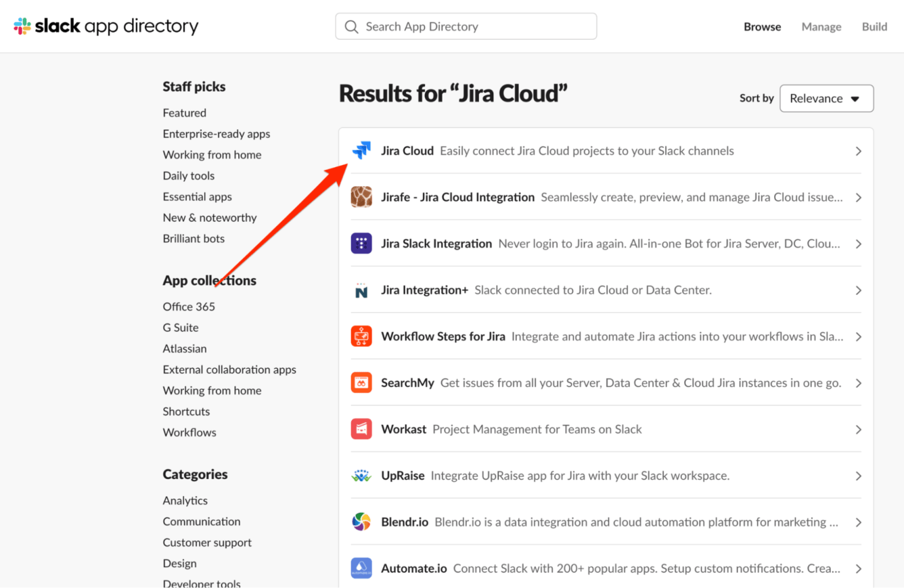Open the Office 365 collection
This screenshot has width=904, height=588.
pos(189,307)
